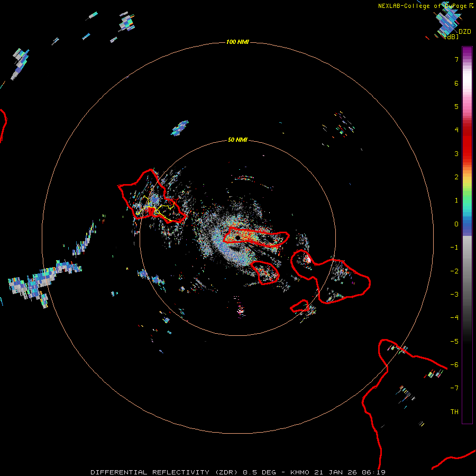Image resolution: width=476 pixels, height=476 pixels.
Task: Select the "-2" value on the ZDR scale
Action: click(x=454, y=271)
